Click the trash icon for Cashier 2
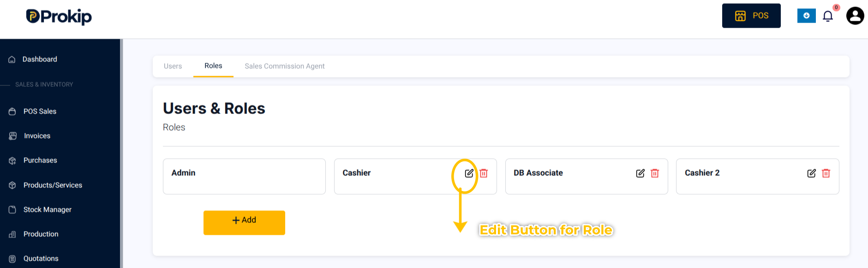Screen dimensions: 868x268 click(x=826, y=173)
